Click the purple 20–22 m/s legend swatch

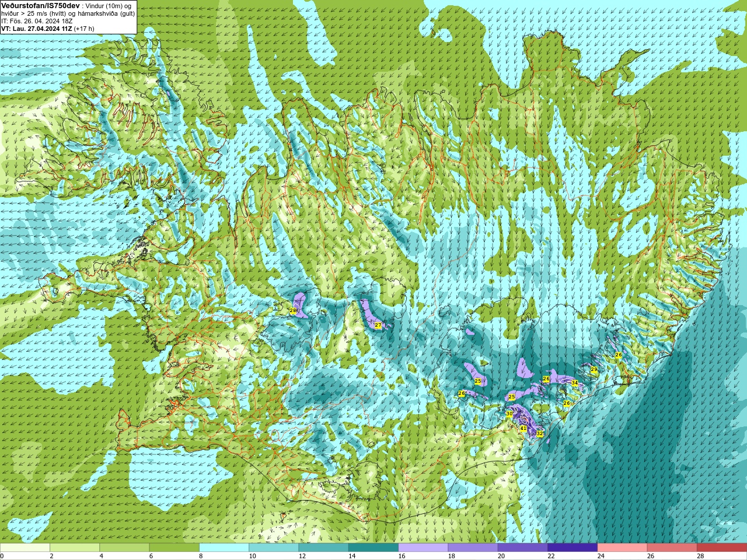(523, 548)
